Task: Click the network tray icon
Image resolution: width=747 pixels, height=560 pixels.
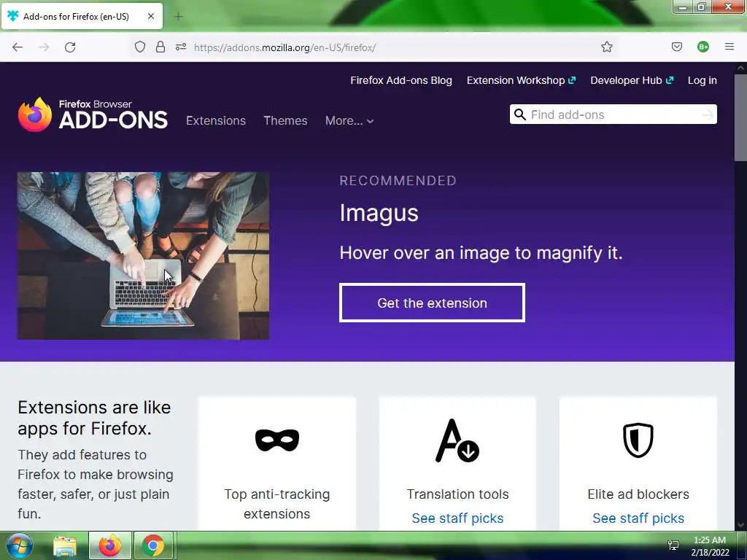Action: pyautogui.click(x=673, y=545)
